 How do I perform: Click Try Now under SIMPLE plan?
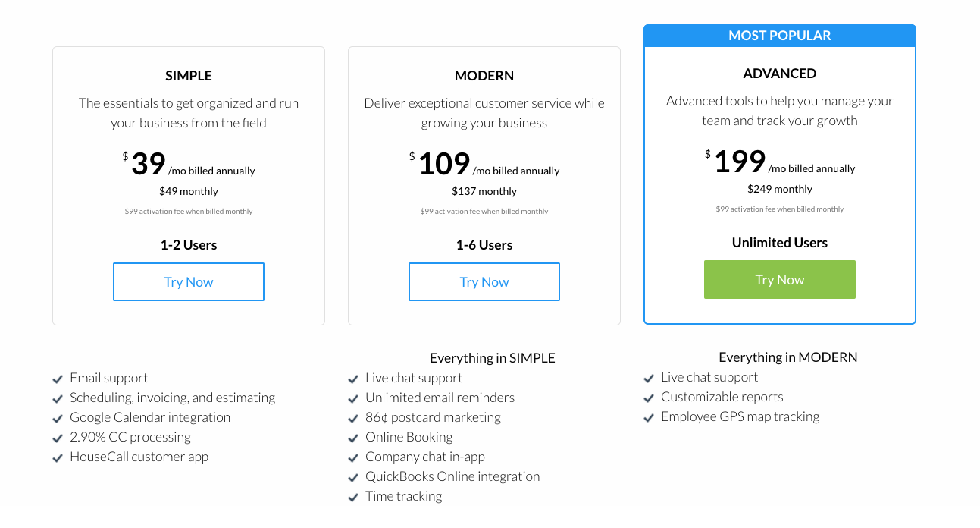(189, 282)
